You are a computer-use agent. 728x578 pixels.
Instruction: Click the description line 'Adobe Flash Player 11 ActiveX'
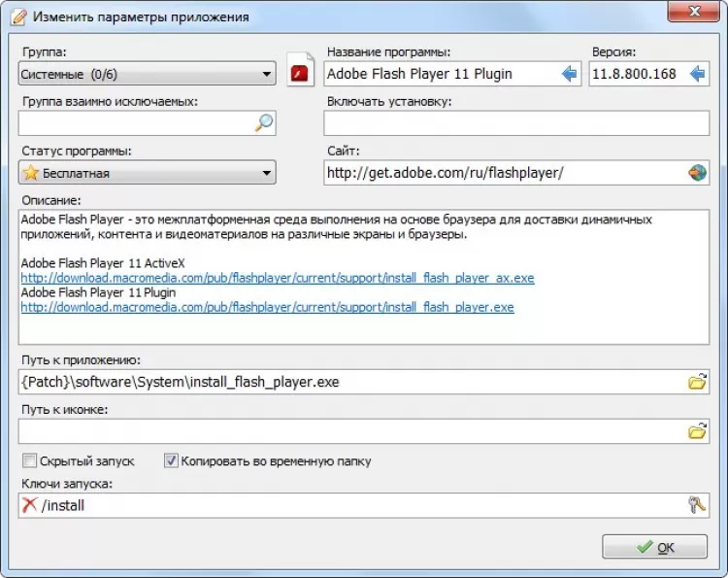[103, 263]
